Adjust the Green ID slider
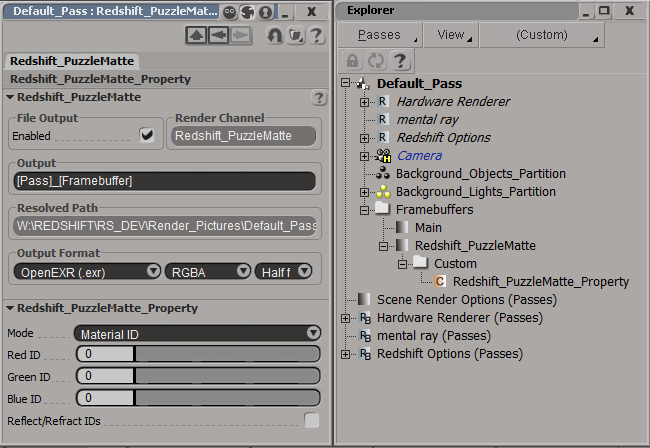The width and height of the screenshot is (650, 448). coord(198,375)
